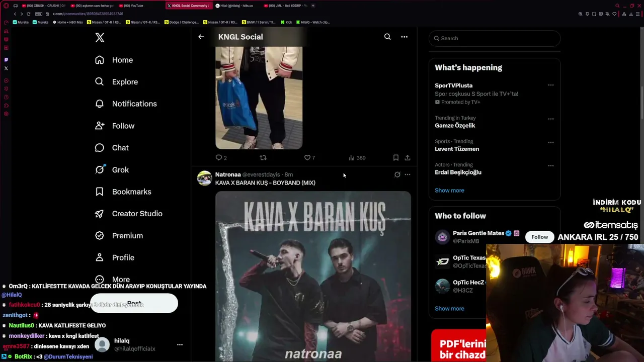644x362 pixels.
Task: Click the browser address bar URL
Action: click(x=88, y=14)
